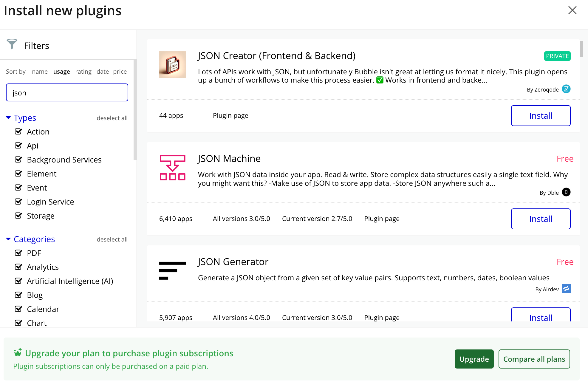This screenshot has width=588, height=390.
Task: Collapse the Categories filter section
Action: coord(30,239)
